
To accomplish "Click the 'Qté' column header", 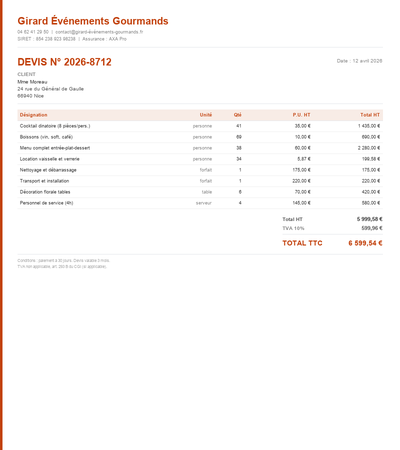I will (237, 115).
